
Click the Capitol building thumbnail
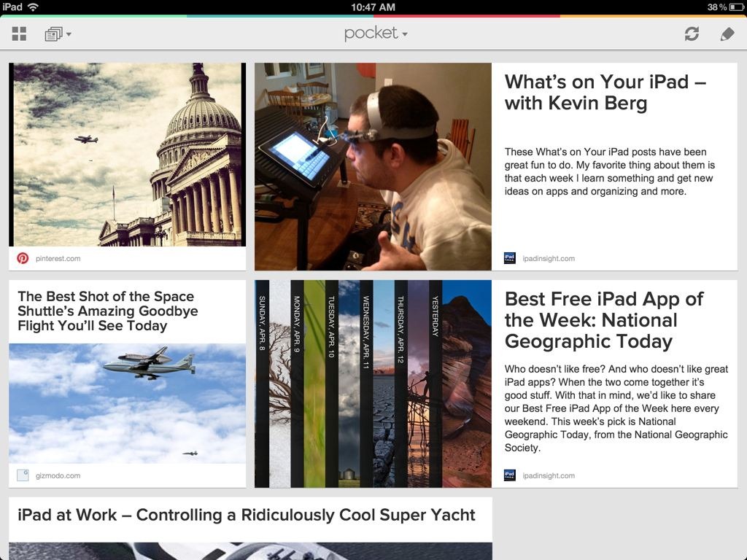click(x=127, y=153)
